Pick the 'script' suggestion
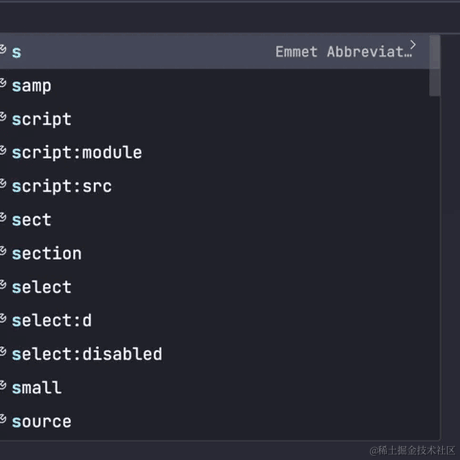Screen dimensions: 460x460 215,119
